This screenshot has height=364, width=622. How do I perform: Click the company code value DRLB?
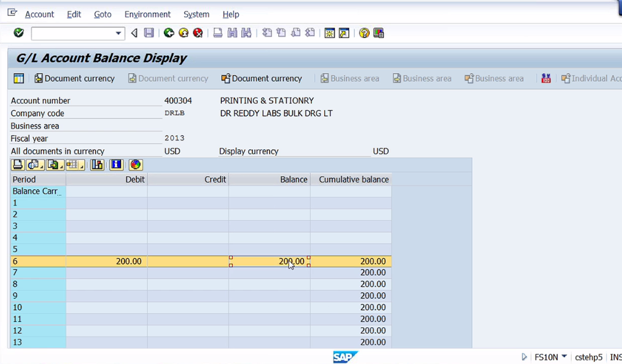(x=174, y=114)
